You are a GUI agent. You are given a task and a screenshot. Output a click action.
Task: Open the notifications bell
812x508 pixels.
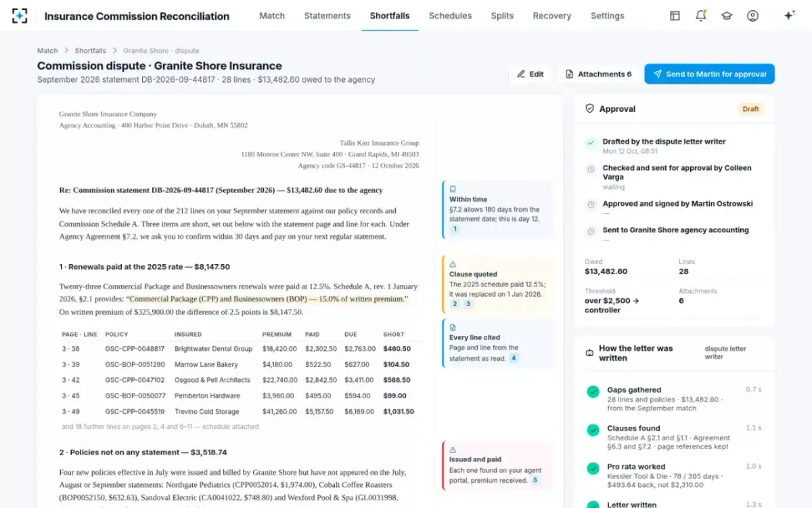(701, 16)
